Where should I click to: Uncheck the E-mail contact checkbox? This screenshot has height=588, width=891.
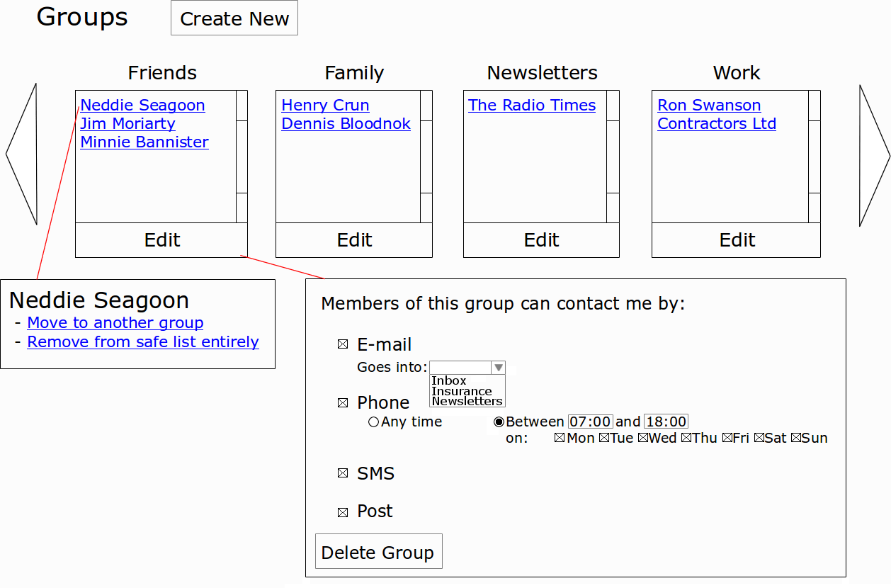tap(343, 345)
